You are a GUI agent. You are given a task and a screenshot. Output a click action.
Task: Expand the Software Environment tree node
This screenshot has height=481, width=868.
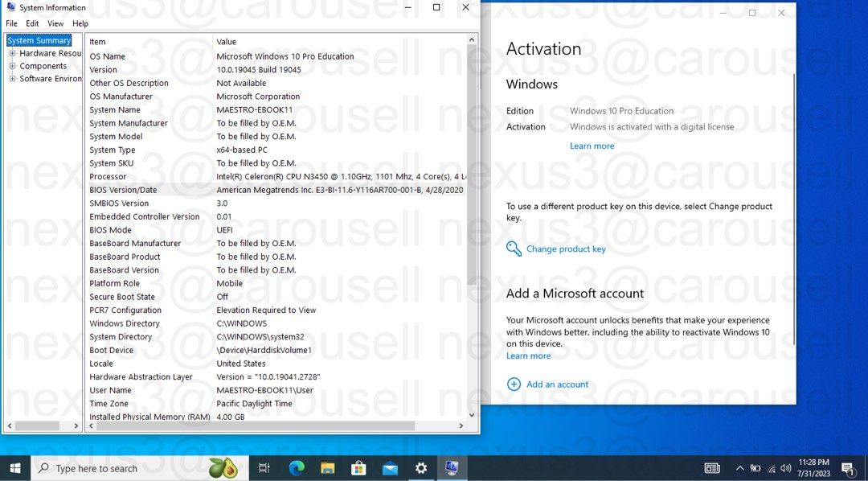12,79
